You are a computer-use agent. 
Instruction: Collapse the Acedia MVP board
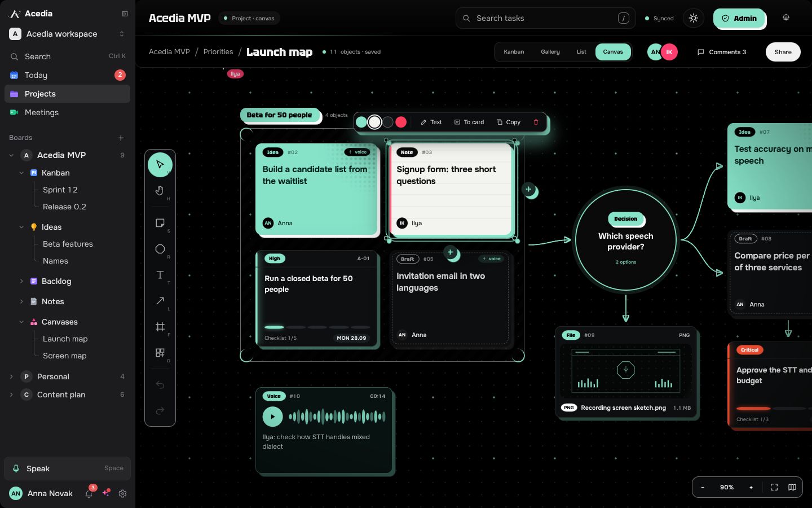(x=11, y=155)
